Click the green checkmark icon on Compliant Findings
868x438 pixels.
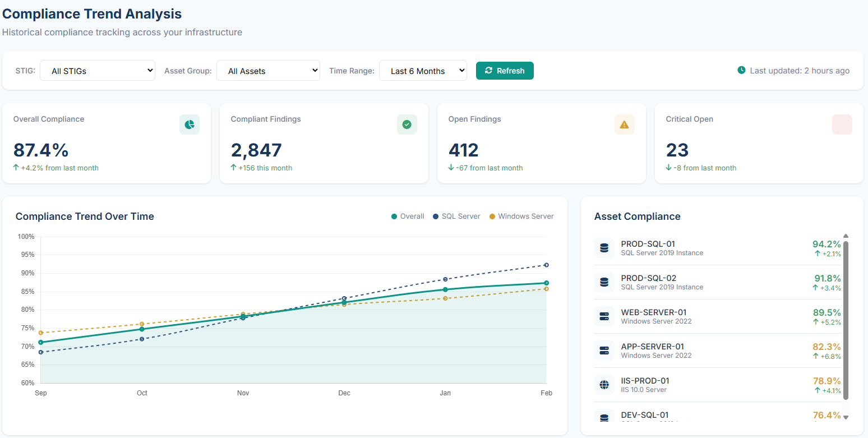click(x=407, y=125)
